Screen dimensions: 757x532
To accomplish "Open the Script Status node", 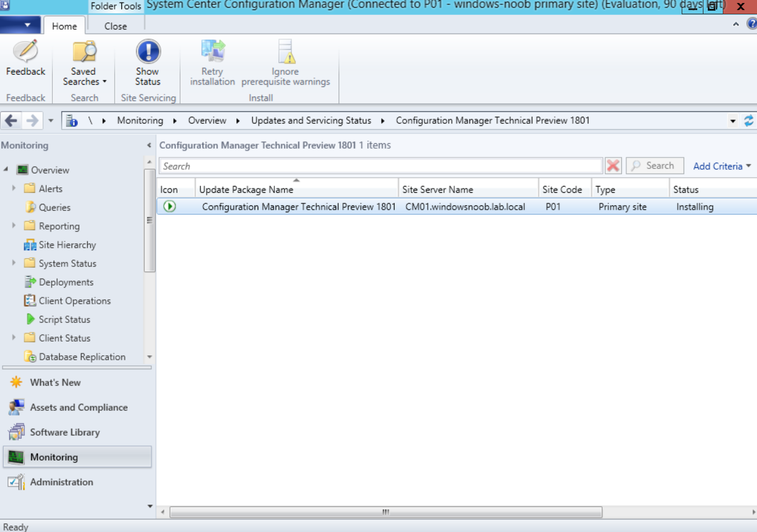I will click(x=57, y=319).
